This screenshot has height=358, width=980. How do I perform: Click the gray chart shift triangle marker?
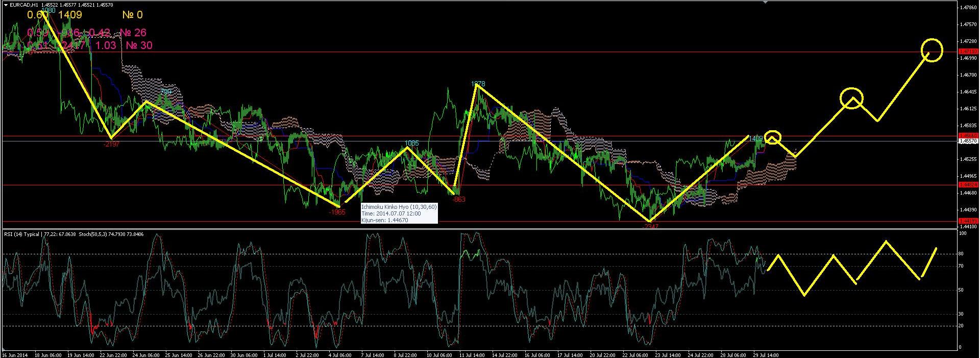pyautogui.click(x=764, y=2)
